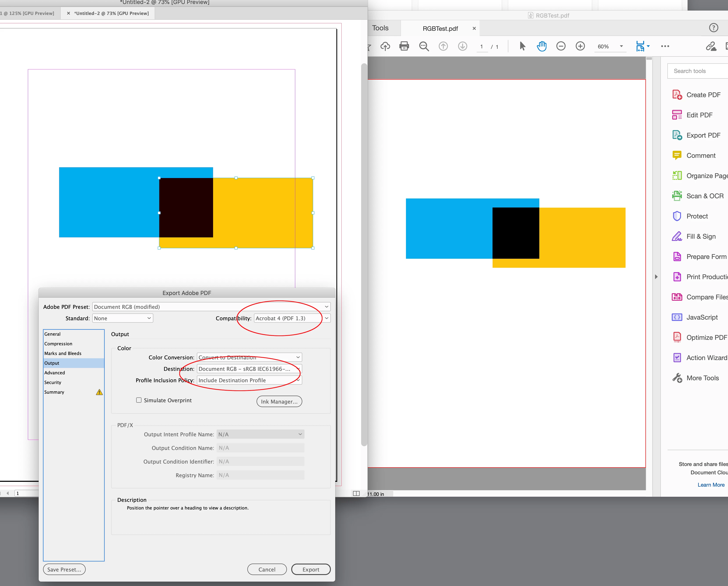Click the Export button
This screenshot has width=728, height=586.
pos(311,570)
